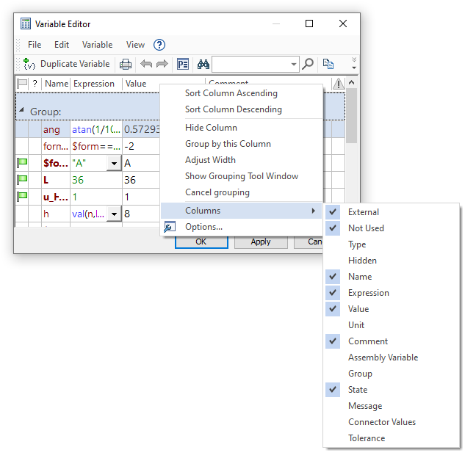Open the Variable menu
The image size is (476, 461).
click(x=97, y=45)
